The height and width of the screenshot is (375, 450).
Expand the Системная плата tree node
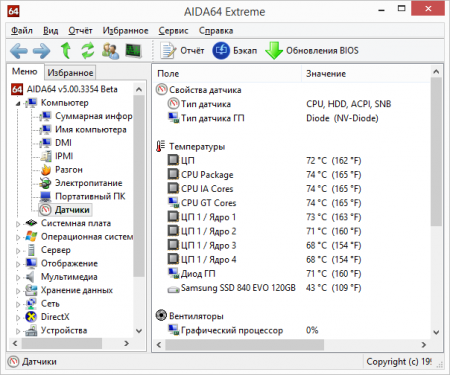18,224
